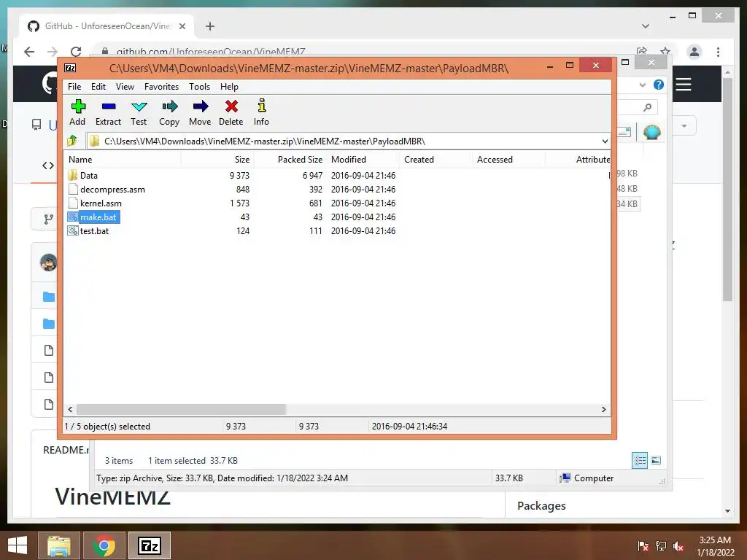This screenshot has height=560, width=747.
Task: Switch Explorer to details view icon
Action: click(640, 460)
